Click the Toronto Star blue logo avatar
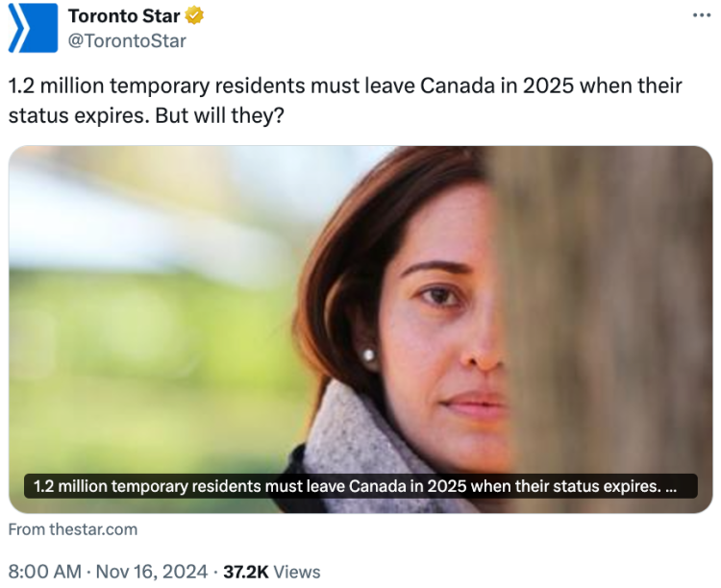Screen dimensions: 721x588 [x=27, y=28]
